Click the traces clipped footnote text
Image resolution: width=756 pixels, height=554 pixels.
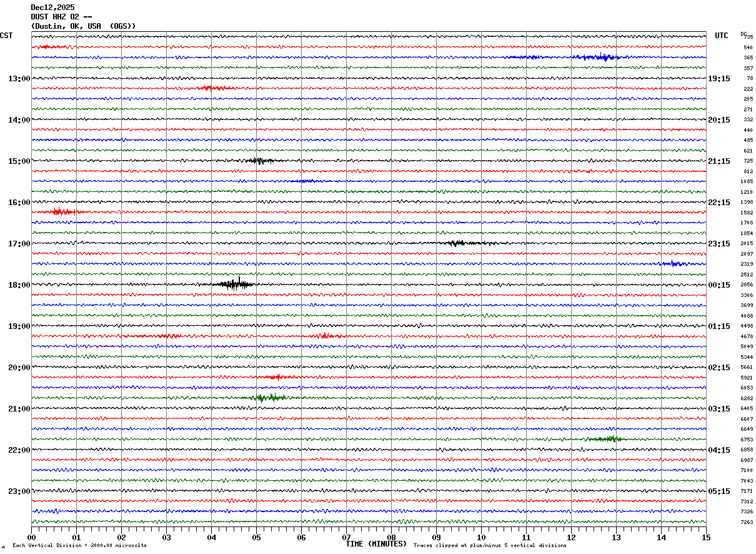[490, 546]
